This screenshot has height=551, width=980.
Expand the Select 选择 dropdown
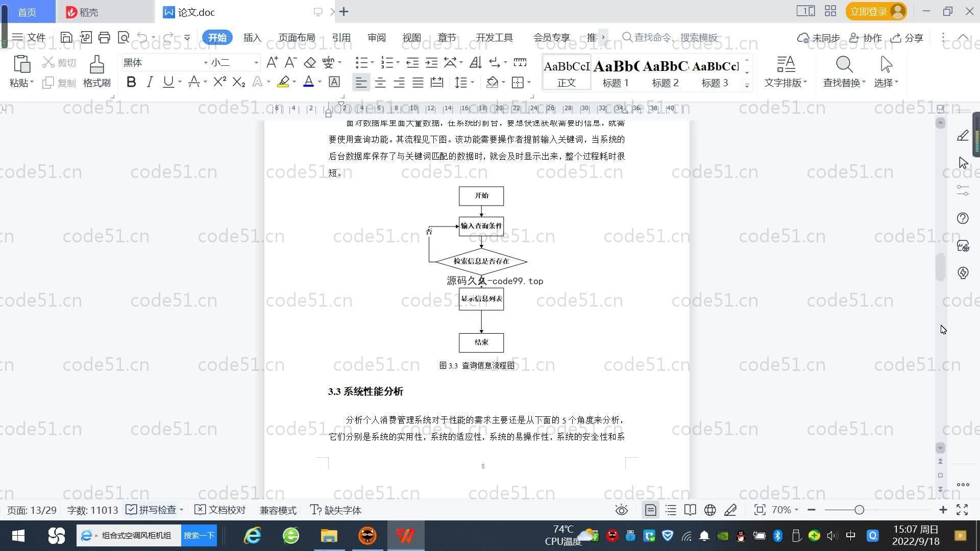[x=886, y=83]
